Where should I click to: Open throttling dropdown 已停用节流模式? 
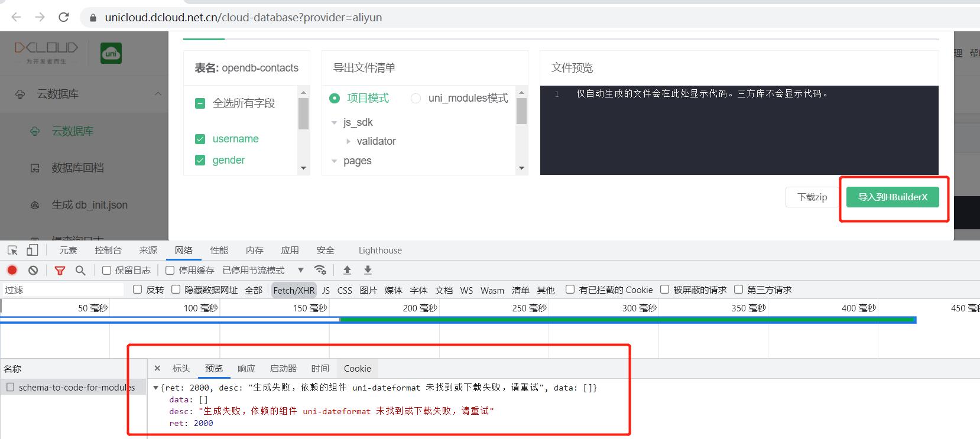tap(263, 270)
